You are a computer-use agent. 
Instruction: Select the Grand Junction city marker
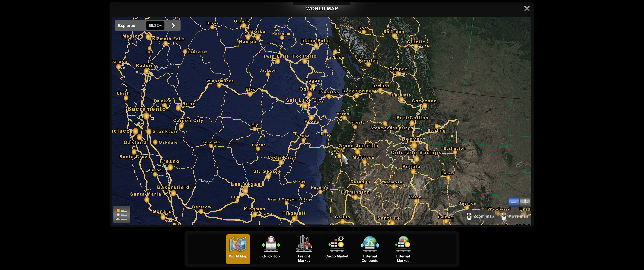pyautogui.click(x=358, y=151)
